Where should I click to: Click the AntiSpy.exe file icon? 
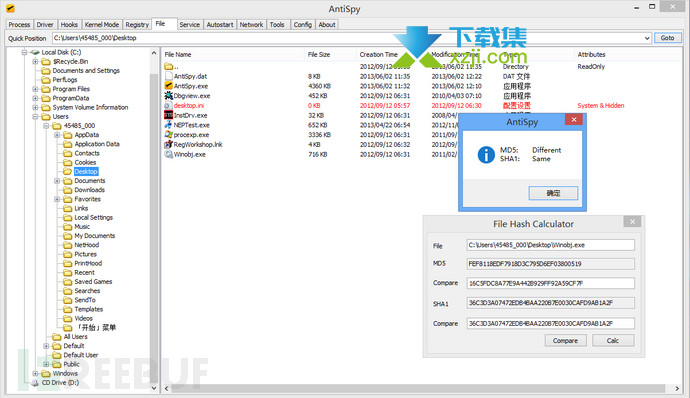pos(169,86)
